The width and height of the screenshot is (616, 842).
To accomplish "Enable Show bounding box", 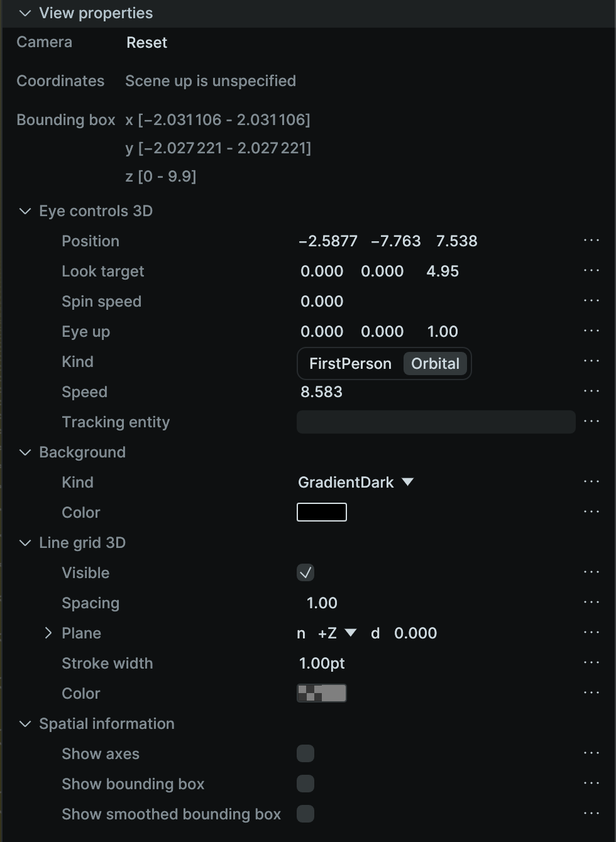I will tap(305, 784).
